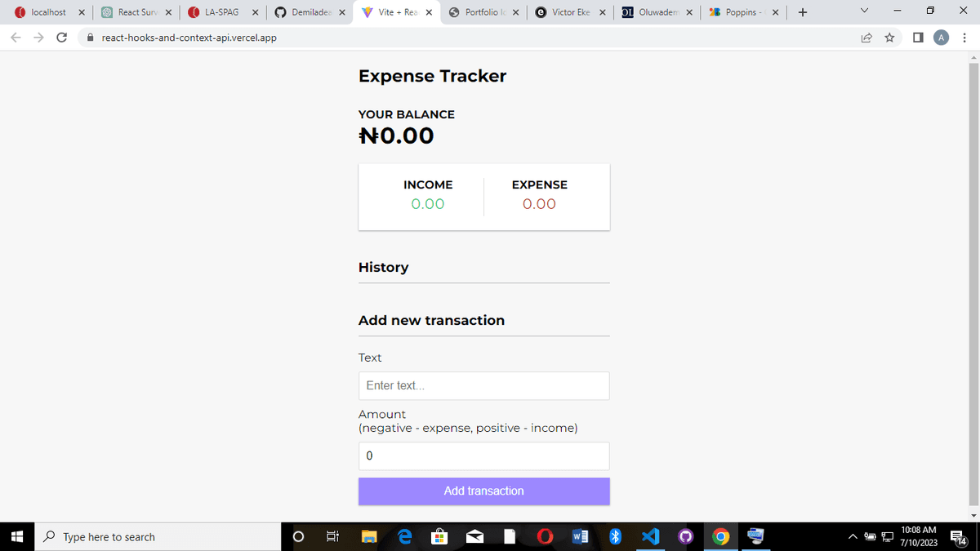
Task: Click the padlock site security icon
Action: point(90,38)
